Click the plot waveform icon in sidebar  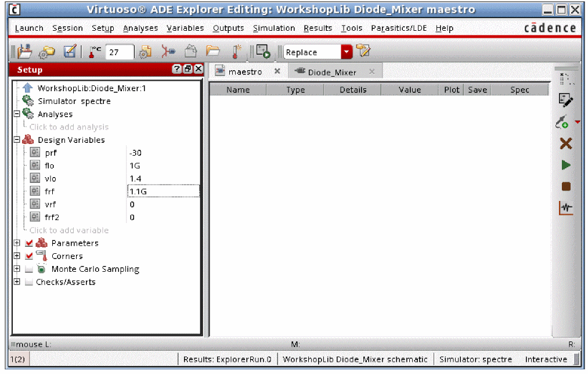[566, 208]
